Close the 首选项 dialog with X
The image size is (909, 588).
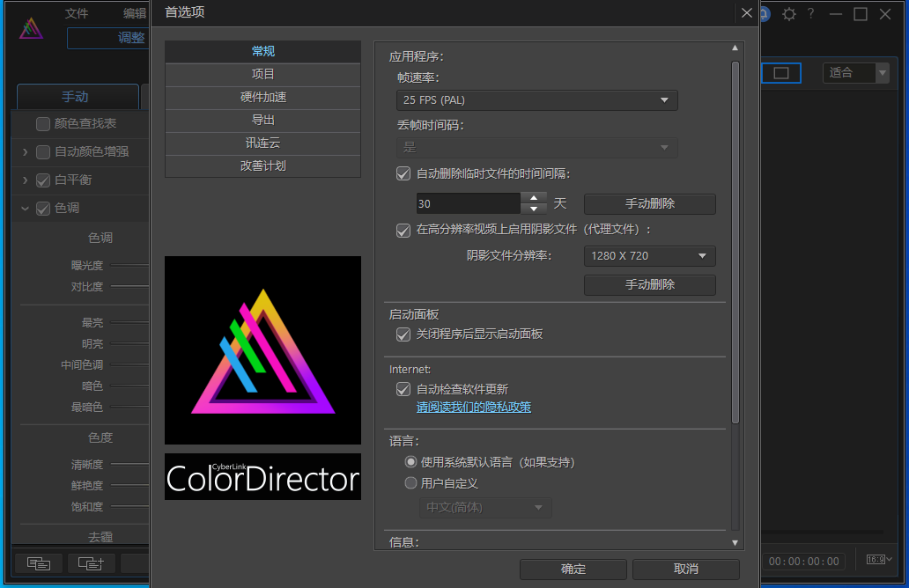[747, 12]
